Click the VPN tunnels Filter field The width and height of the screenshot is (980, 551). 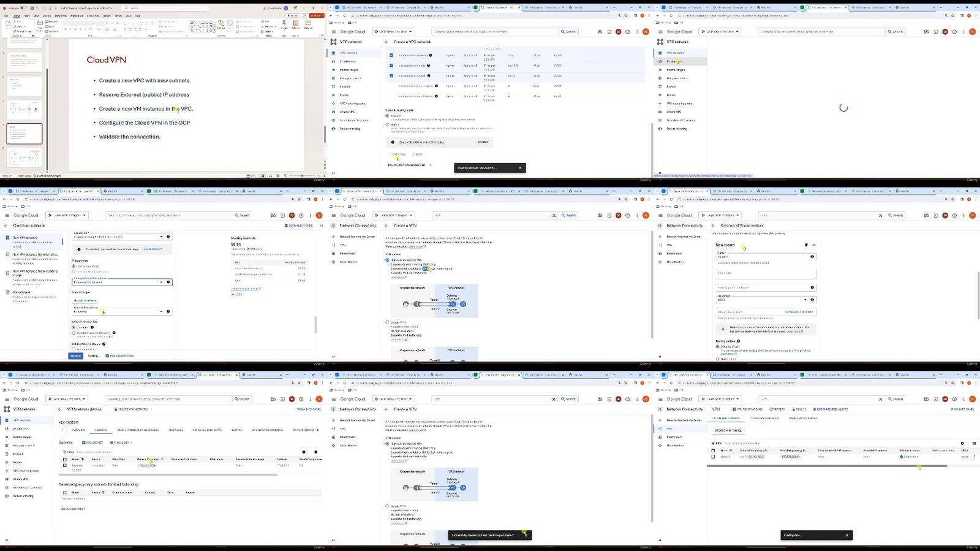point(833,443)
